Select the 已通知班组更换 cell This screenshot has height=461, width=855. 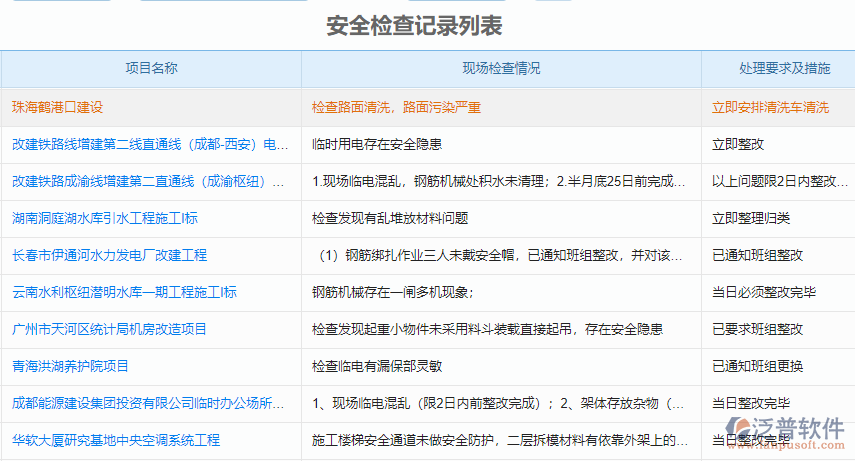pos(757,366)
